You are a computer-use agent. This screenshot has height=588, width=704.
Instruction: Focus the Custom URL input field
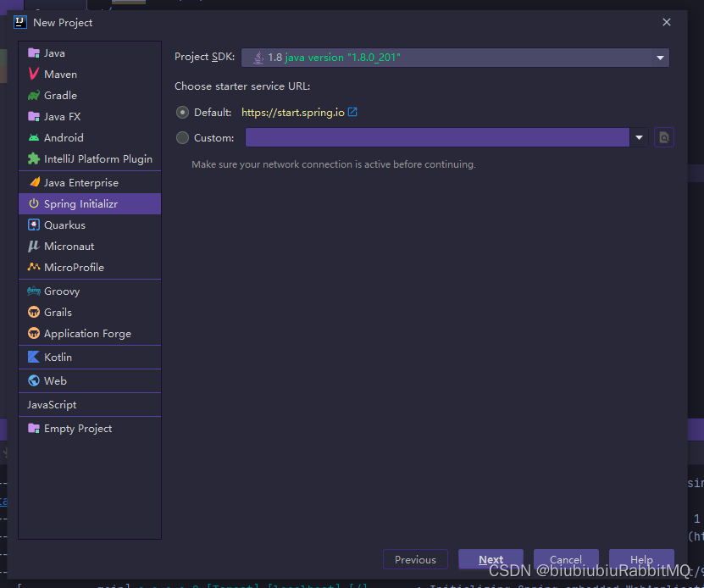(x=437, y=137)
